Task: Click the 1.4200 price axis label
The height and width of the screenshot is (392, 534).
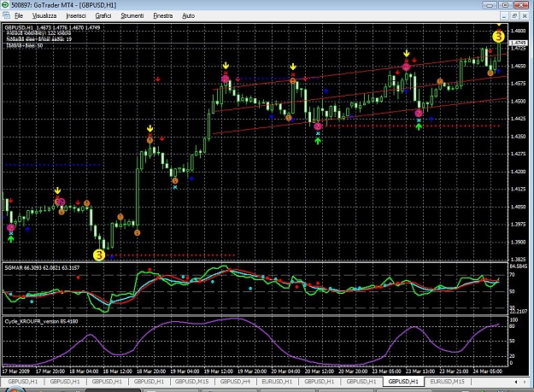Action: tap(518, 172)
